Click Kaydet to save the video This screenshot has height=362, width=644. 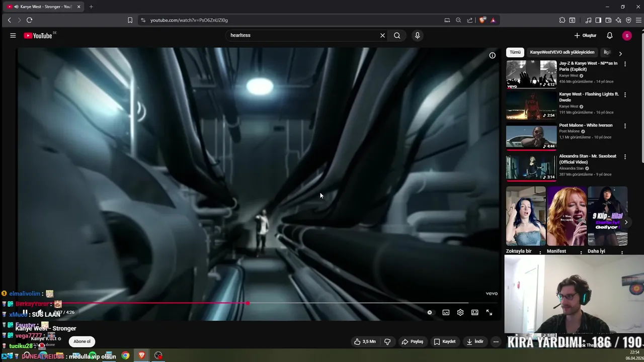click(445, 341)
